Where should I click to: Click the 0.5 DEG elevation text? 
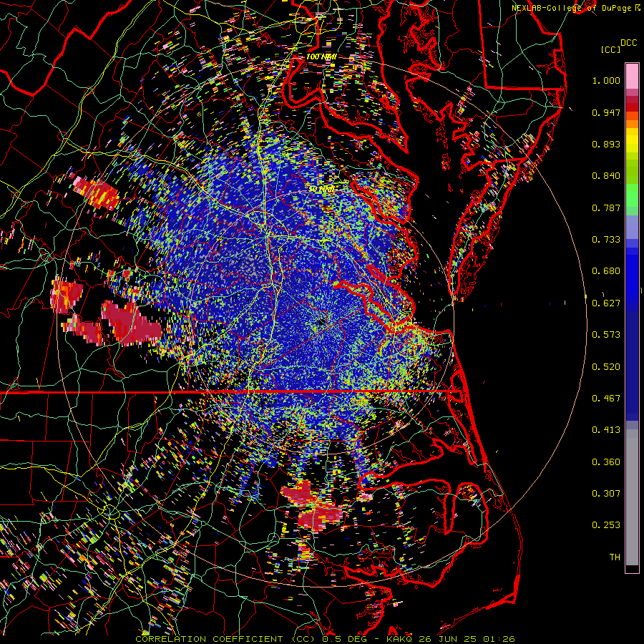pyautogui.click(x=345, y=639)
